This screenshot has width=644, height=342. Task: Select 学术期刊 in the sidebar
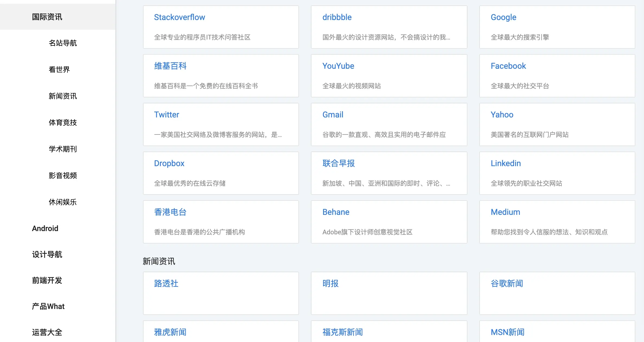[63, 149]
